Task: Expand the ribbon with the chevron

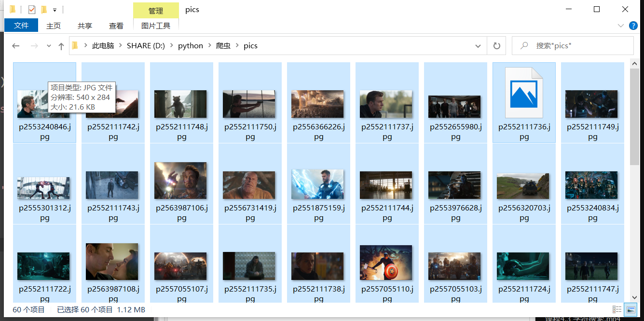Action: tap(621, 26)
